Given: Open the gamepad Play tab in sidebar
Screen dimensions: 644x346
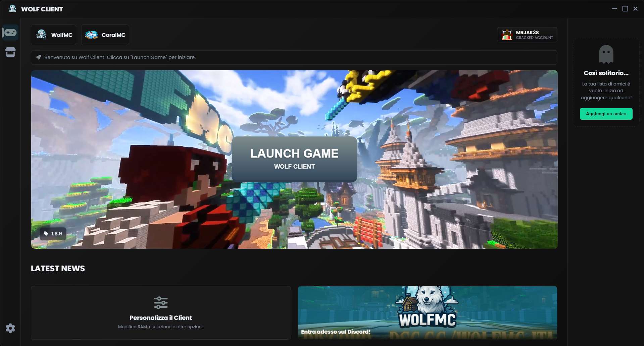Looking at the screenshot, I should (10, 33).
